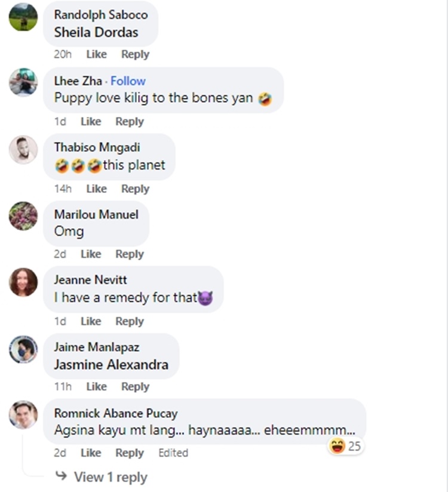The width and height of the screenshot is (448, 492).
Task: Like Thabiso Mngadi's comment
Action: click(96, 189)
